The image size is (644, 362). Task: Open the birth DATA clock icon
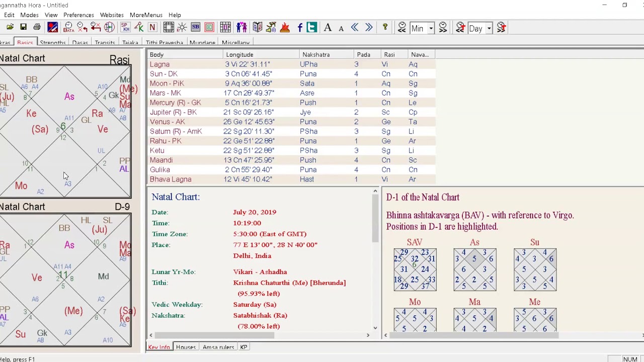point(68,28)
